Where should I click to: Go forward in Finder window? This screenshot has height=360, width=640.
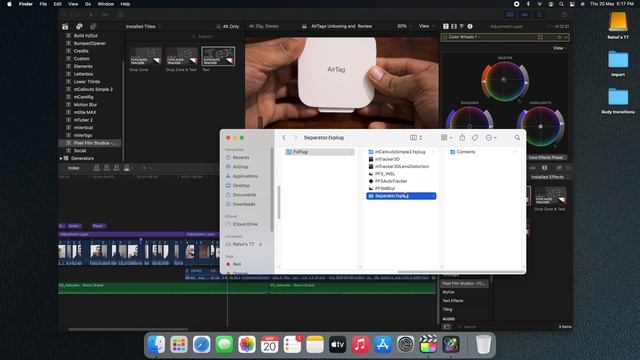(296, 138)
